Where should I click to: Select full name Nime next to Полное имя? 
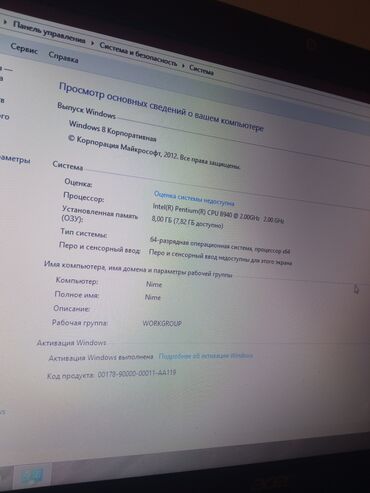pyautogui.click(x=153, y=297)
